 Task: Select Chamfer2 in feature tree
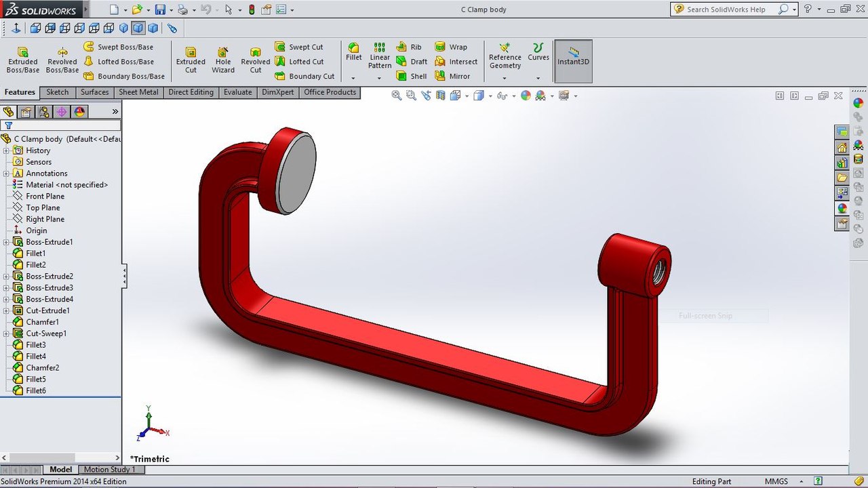(x=36, y=368)
